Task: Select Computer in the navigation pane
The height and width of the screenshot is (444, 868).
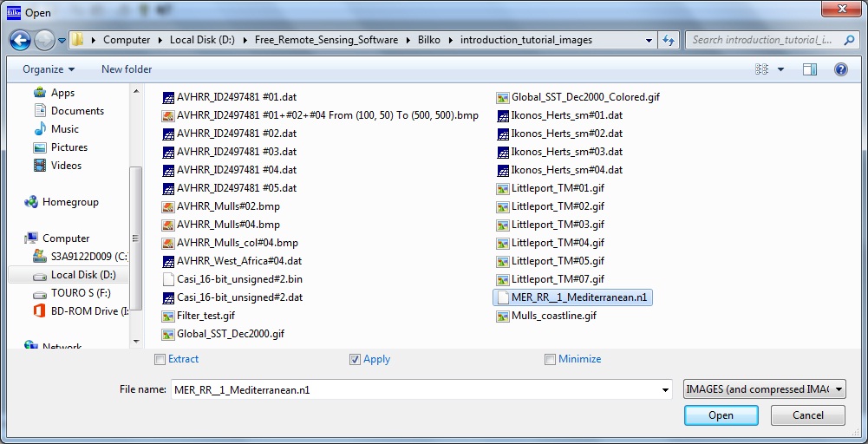Action: pos(66,238)
